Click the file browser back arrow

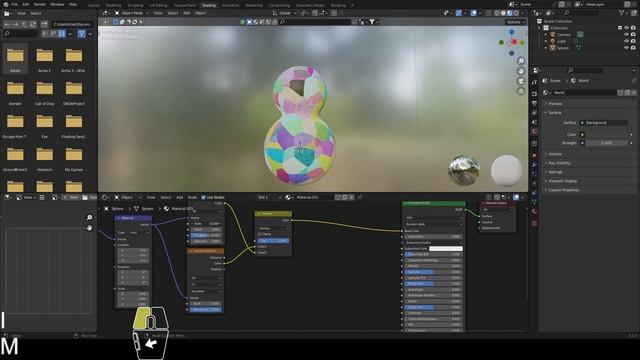[x=7, y=24]
